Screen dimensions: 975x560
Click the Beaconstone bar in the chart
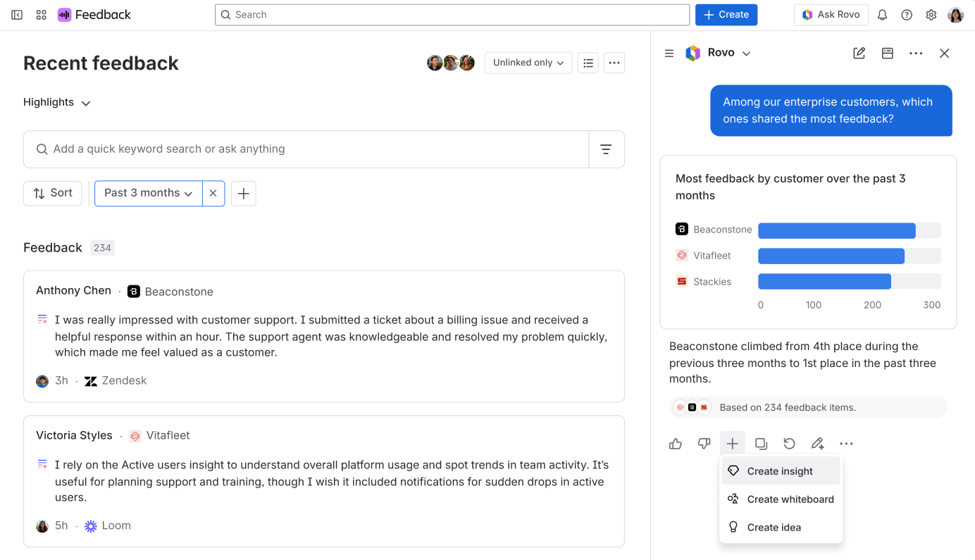(837, 230)
